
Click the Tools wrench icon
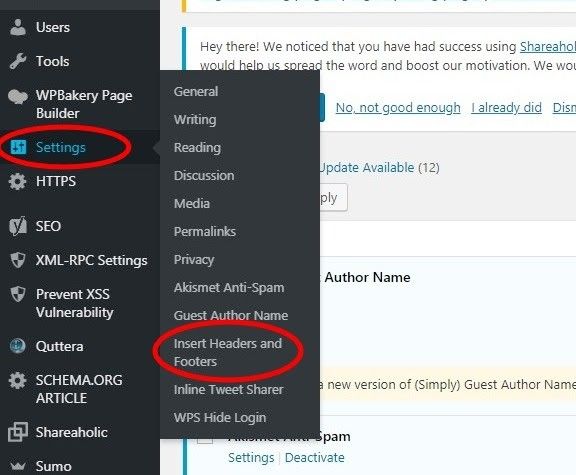click(18, 61)
